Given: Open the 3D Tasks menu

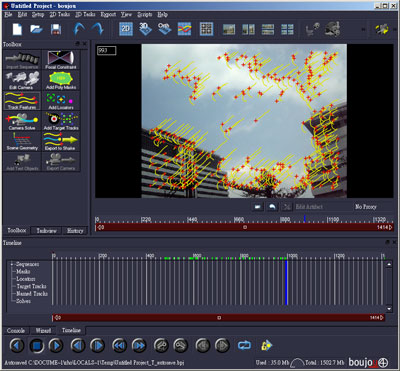Looking at the screenshot, I should coord(85,15).
